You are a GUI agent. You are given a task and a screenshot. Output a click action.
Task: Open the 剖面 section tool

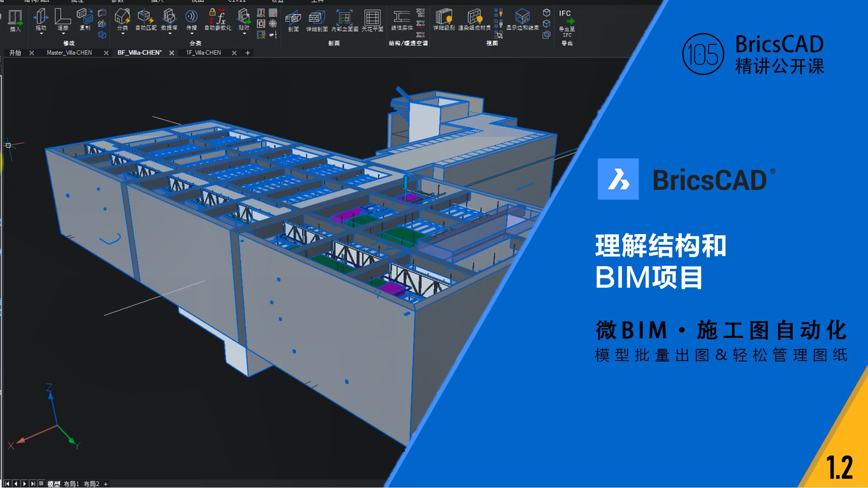tap(293, 19)
